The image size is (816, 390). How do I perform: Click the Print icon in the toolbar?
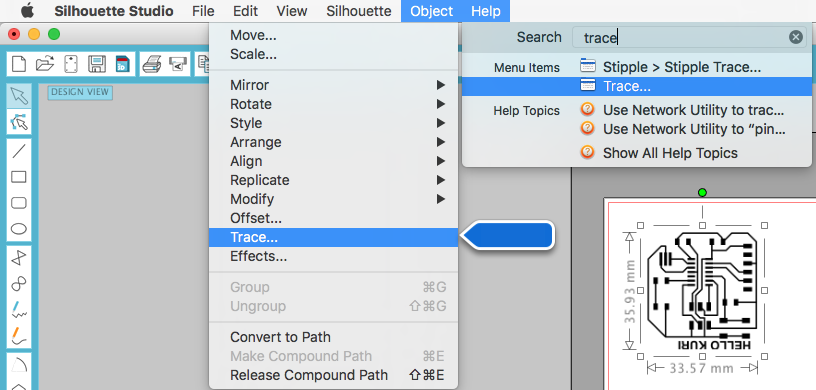coord(152,64)
